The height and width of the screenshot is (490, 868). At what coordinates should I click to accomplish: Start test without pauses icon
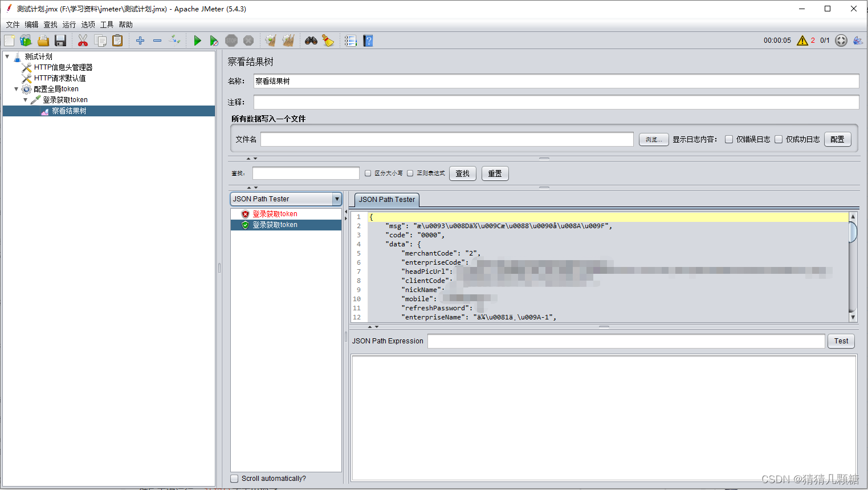pos(214,41)
